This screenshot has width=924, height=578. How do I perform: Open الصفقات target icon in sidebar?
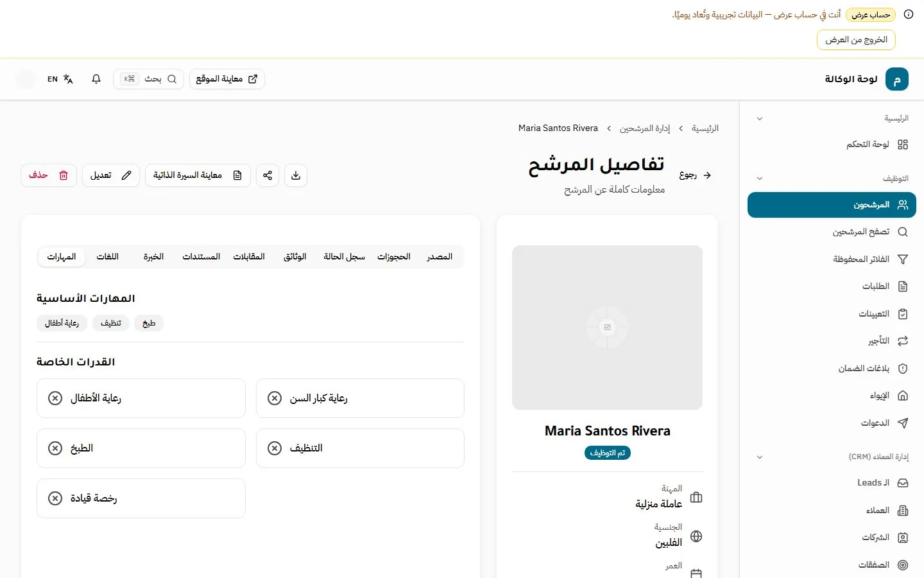[903, 565]
